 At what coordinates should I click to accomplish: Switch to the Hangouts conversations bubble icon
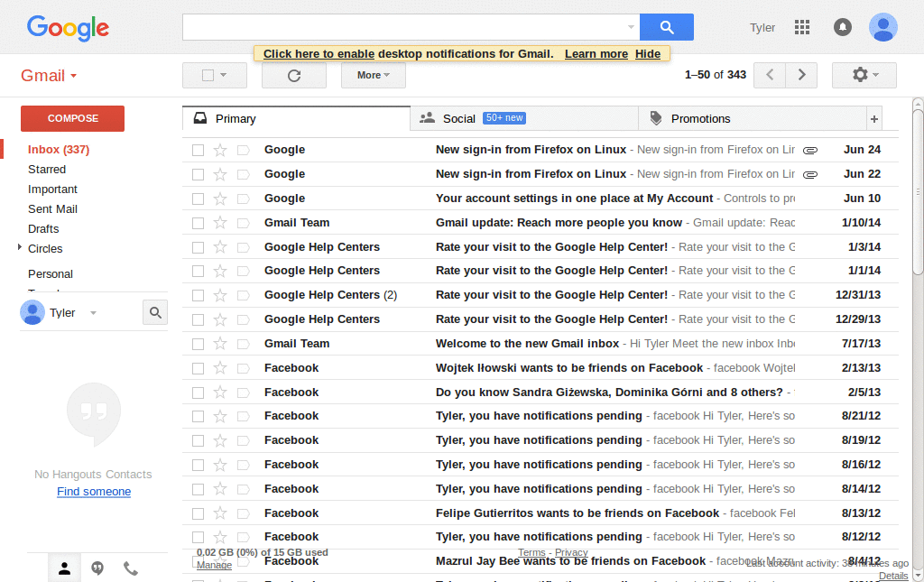(97, 568)
